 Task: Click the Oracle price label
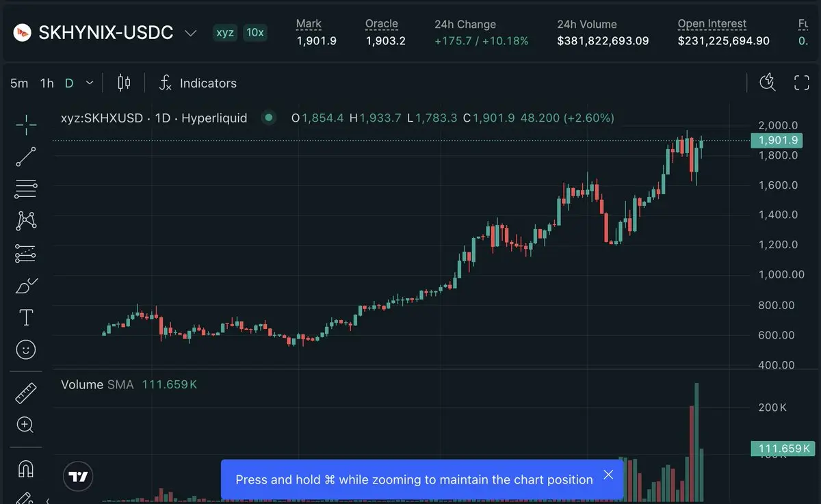[382, 23]
